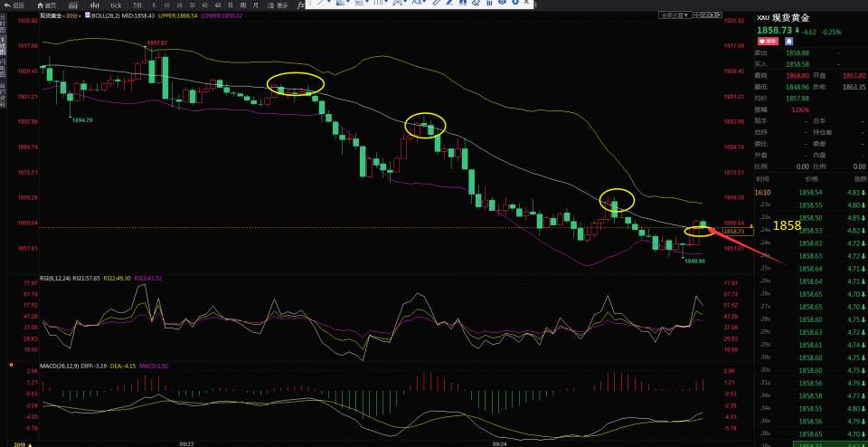This screenshot has height=447, width=868.
Task: Click the 卖出 price 1858.88
Action: pos(797,52)
